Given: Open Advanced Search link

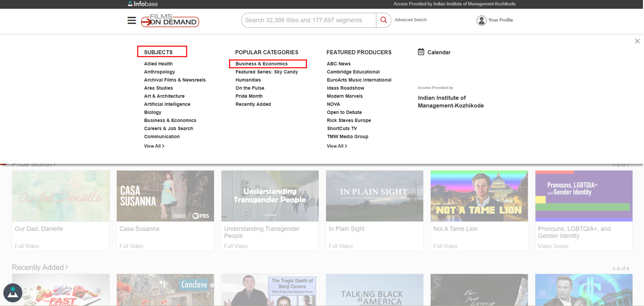Looking at the screenshot, I should coord(410,20).
